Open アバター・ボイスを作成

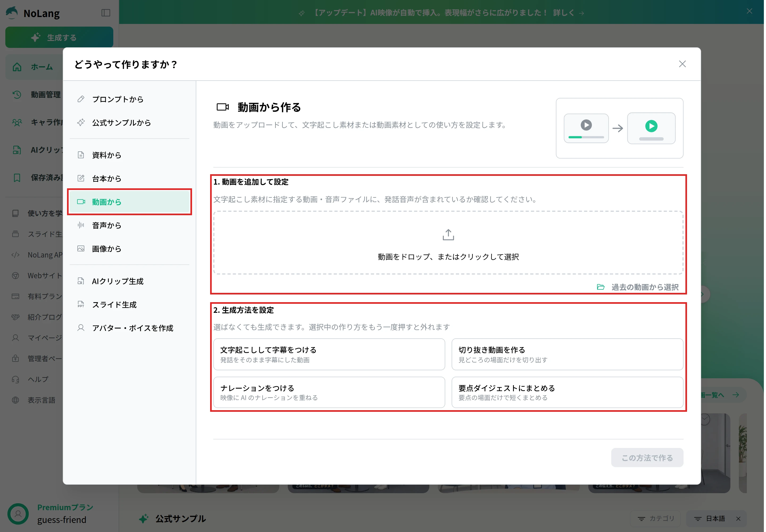[x=129, y=328]
